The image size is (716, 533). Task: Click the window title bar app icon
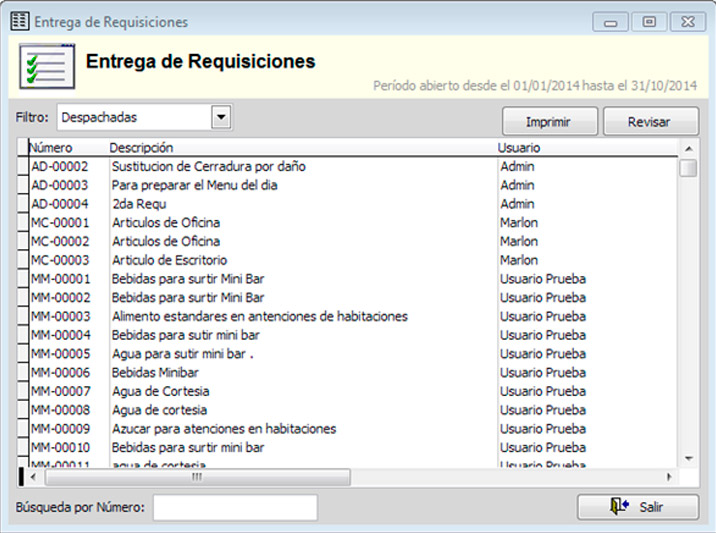(x=19, y=21)
